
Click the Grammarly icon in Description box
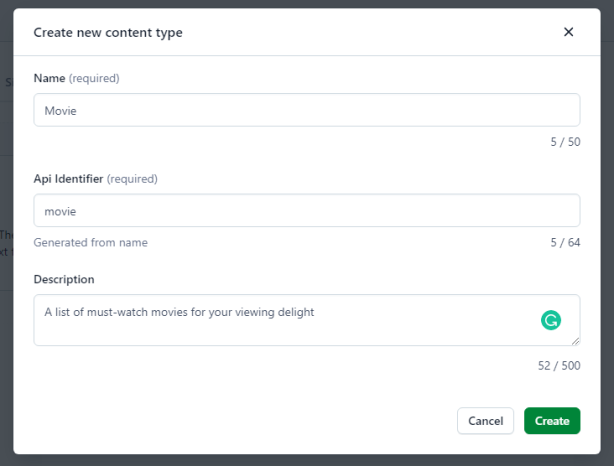point(550,320)
